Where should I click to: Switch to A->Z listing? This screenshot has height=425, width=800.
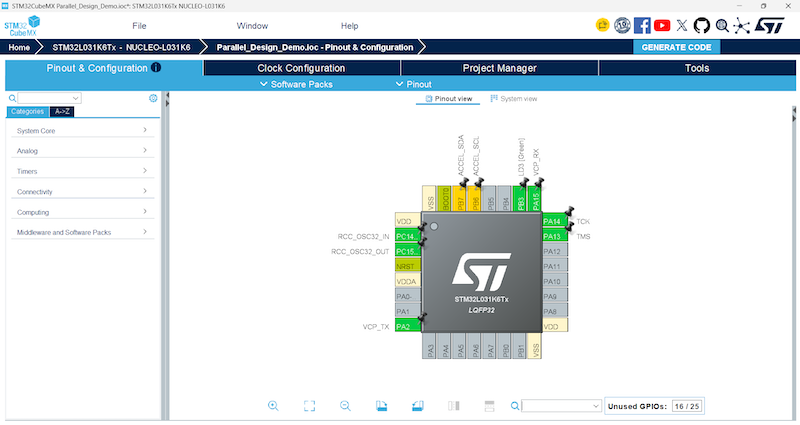pos(62,112)
